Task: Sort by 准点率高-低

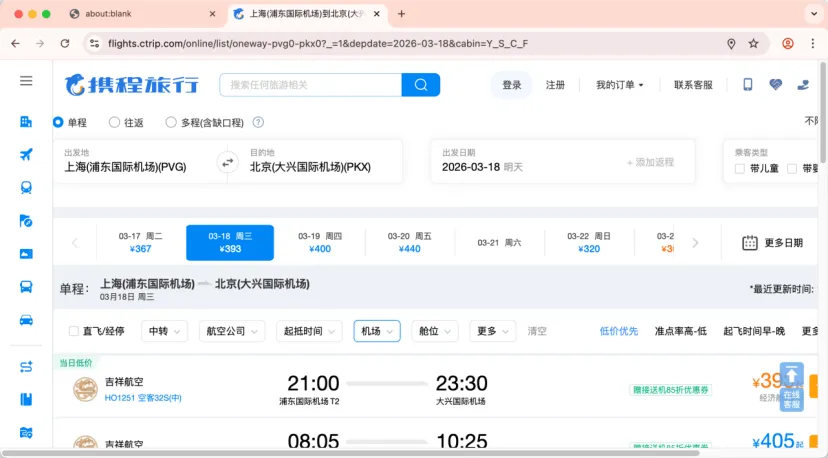Action: point(681,331)
